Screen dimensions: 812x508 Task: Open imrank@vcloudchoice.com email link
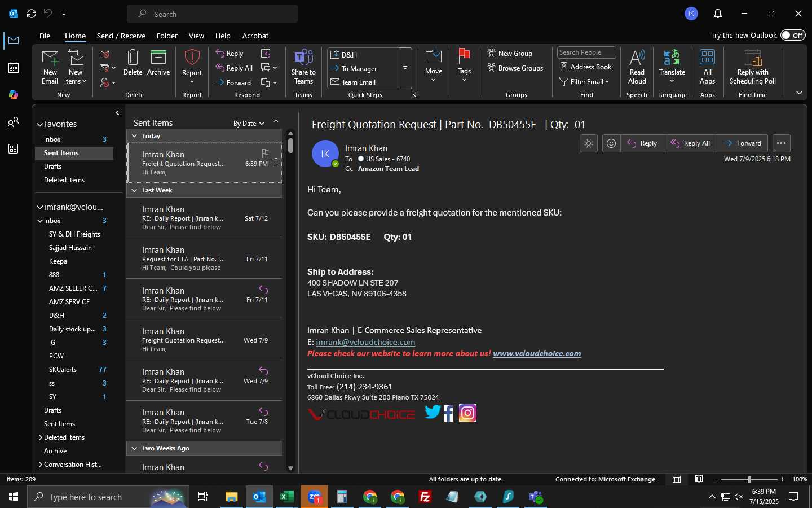[365, 342]
